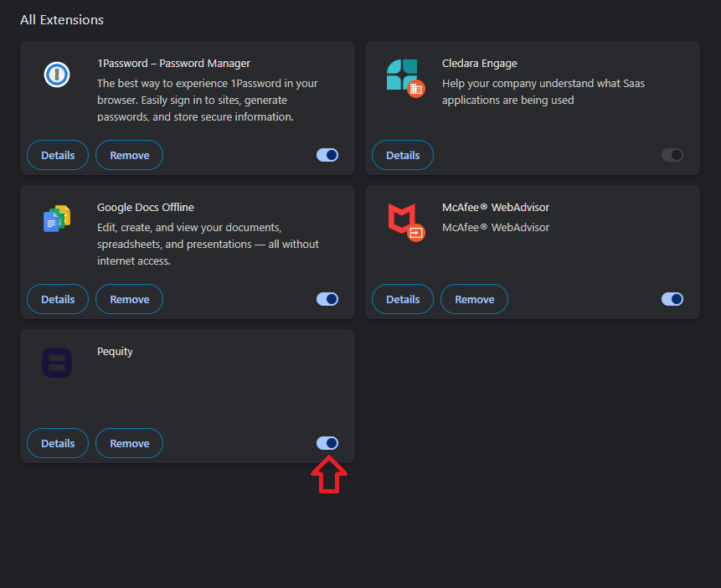Remove the Pequity extension
Image resolution: width=721 pixels, height=588 pixels.
click(129, 443)
